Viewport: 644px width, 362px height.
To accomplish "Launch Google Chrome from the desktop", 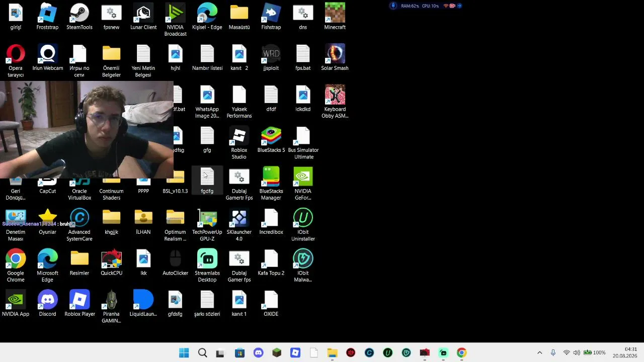I will pyautogui.click(x=16, y=266).
